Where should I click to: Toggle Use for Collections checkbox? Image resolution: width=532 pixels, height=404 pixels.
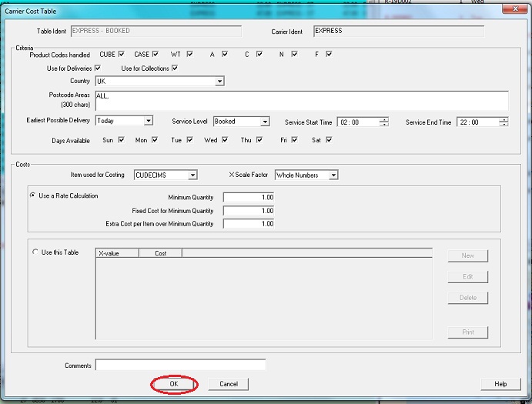click(175, 68)
